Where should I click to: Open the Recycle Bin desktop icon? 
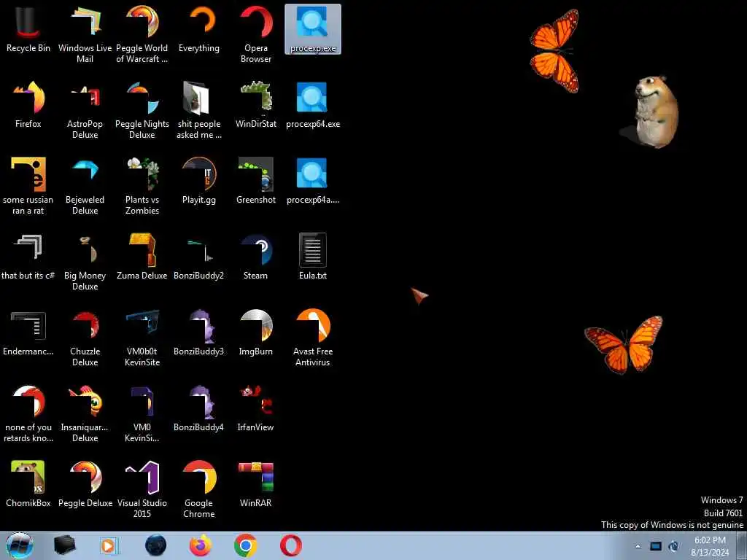tap(28, 29)
